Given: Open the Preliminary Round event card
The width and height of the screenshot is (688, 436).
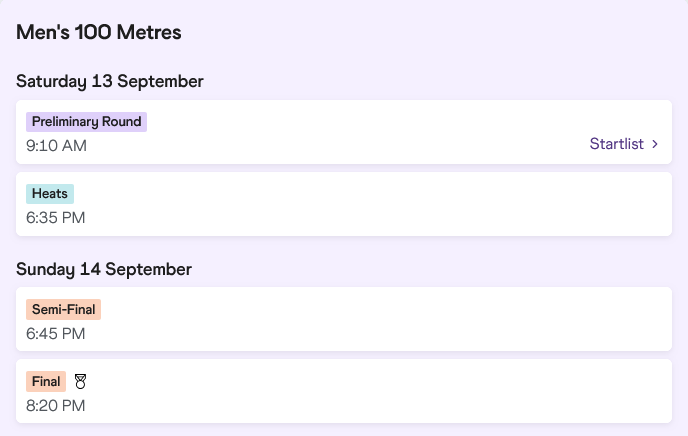Looking at the screenshot, I should (x=344, y=132).
